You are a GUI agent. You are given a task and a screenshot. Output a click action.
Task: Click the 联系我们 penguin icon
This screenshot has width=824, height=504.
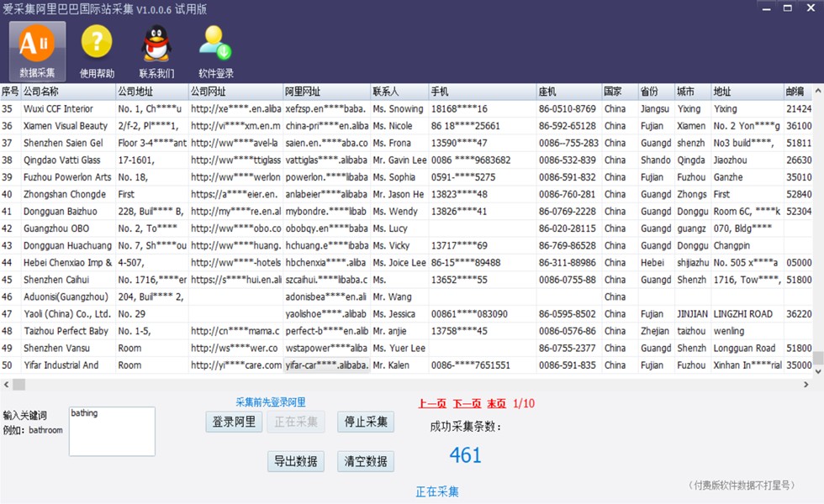pos(156,51)
